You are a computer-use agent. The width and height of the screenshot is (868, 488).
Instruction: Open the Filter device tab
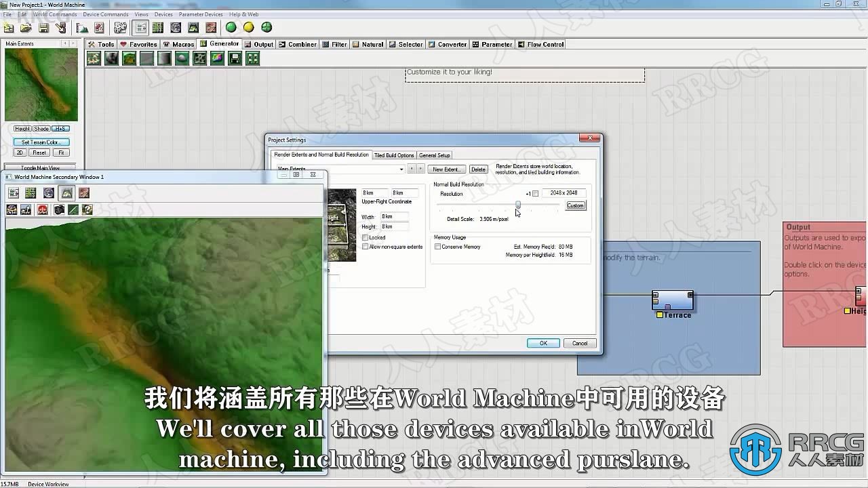[335, 44]
